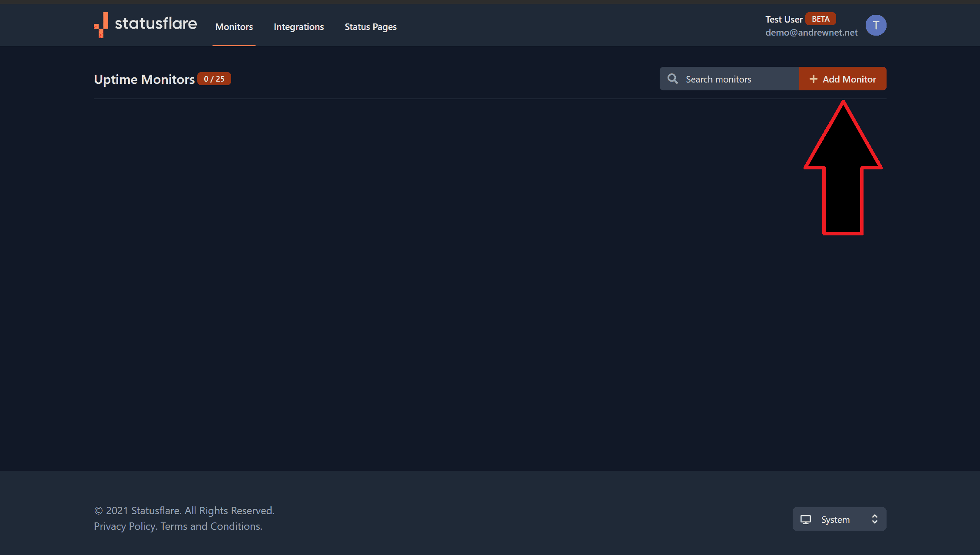Screen dimensions: 980x555
Task: Click the round T user avatar
Action: click(875, 25)
